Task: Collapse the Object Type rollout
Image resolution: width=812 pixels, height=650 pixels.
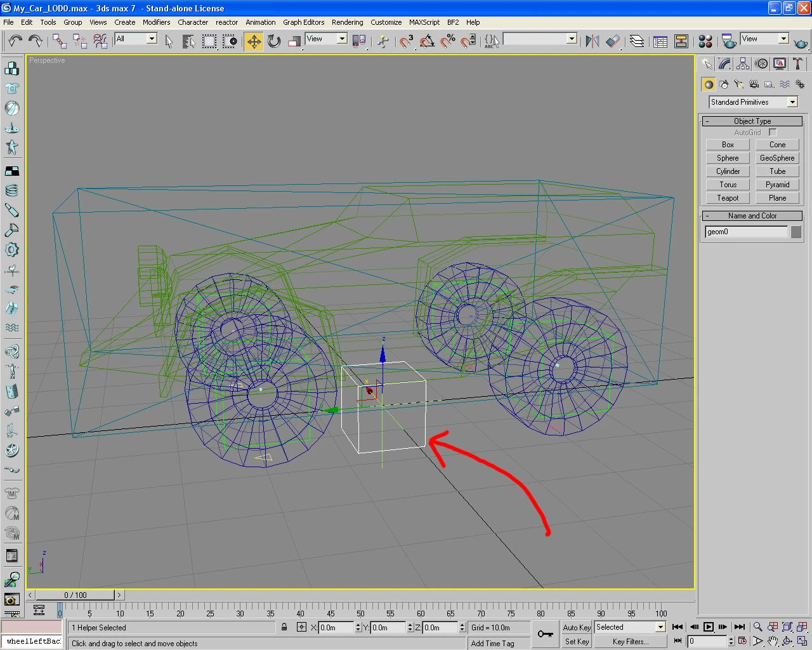Action: [x=752, y=121]
